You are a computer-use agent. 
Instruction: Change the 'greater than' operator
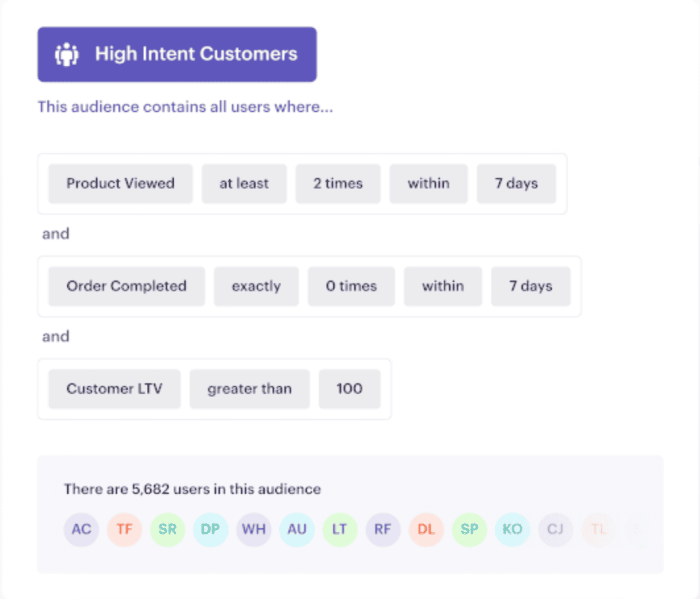click(250, 389)
